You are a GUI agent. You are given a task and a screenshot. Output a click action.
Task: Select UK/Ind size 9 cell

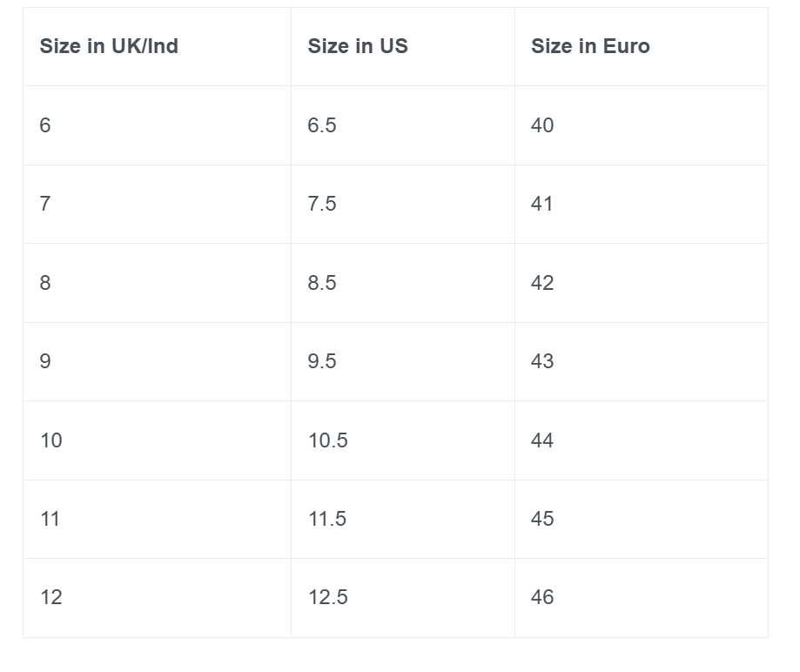point(45,361)
